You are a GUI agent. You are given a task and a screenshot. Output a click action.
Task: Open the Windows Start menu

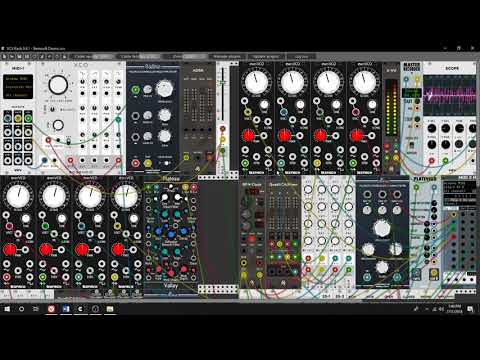[7, 309]
